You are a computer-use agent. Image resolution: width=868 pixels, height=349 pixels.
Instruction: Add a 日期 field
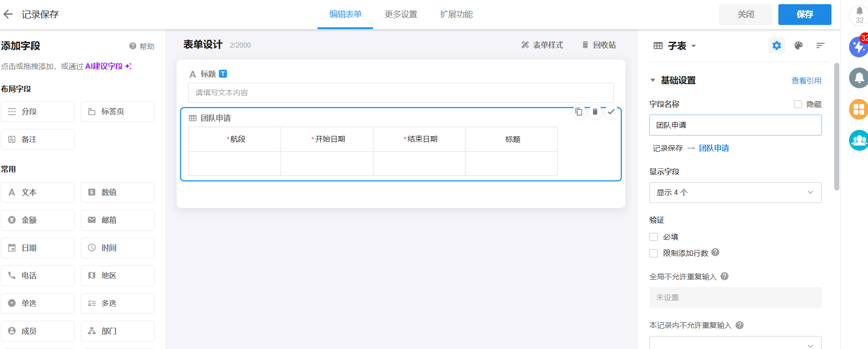click(38, 248)
